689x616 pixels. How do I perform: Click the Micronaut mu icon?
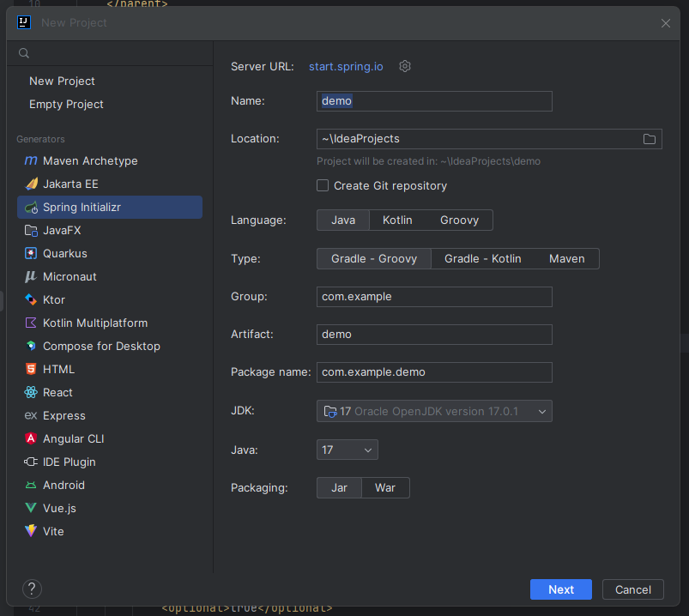(31, 276)
